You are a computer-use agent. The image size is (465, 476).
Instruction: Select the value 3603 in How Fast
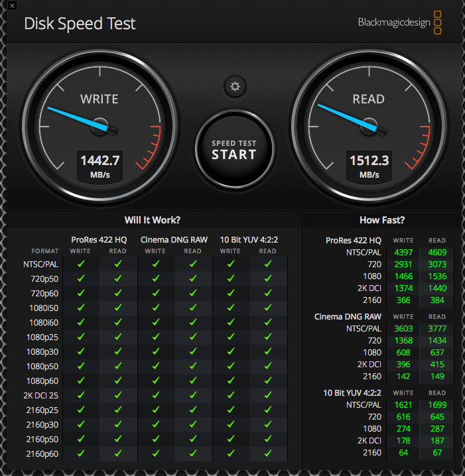point(403,328)
